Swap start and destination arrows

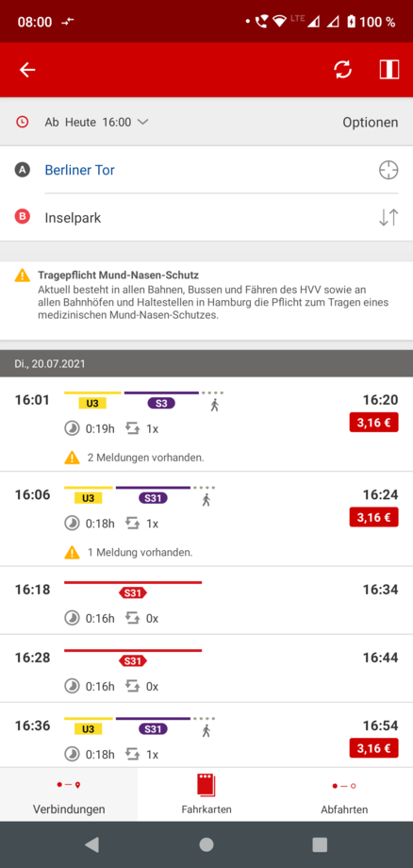coord(388,218)
